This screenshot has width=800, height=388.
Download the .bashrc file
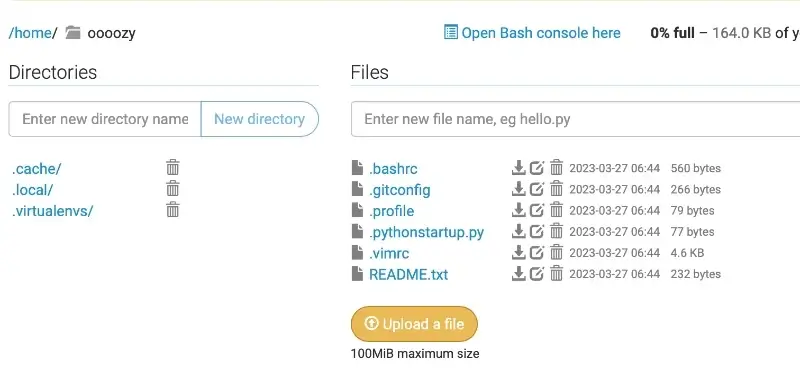(x=518, y=168)
